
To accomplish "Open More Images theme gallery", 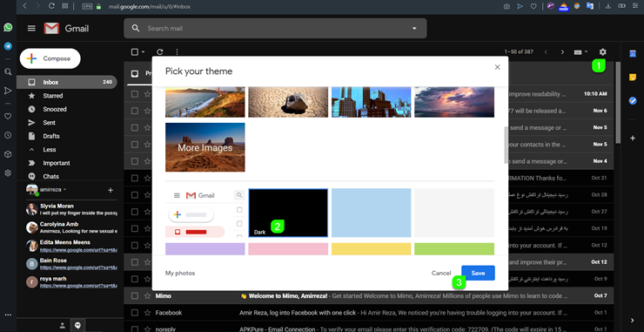I will click(205, 147).
